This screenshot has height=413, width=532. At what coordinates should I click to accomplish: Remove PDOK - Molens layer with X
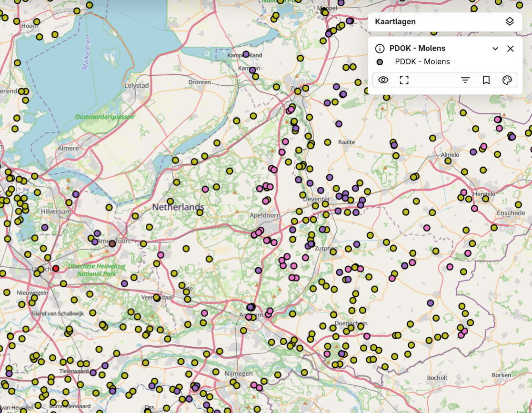click(511, 49)
